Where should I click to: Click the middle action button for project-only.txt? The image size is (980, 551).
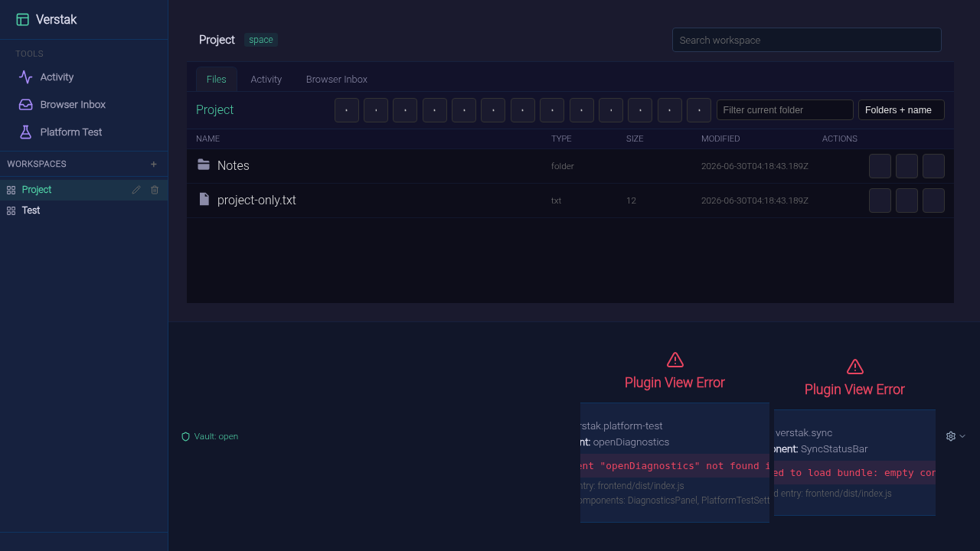coord(906,201)
